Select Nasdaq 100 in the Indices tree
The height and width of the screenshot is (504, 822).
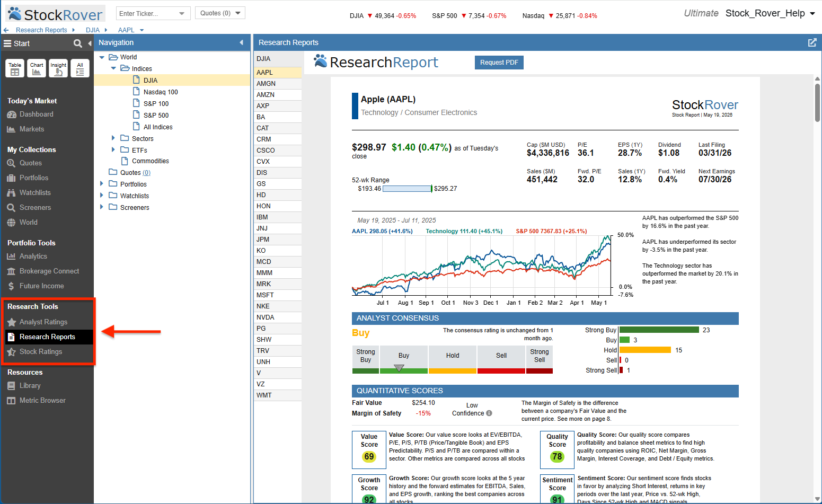click(161, 92)
